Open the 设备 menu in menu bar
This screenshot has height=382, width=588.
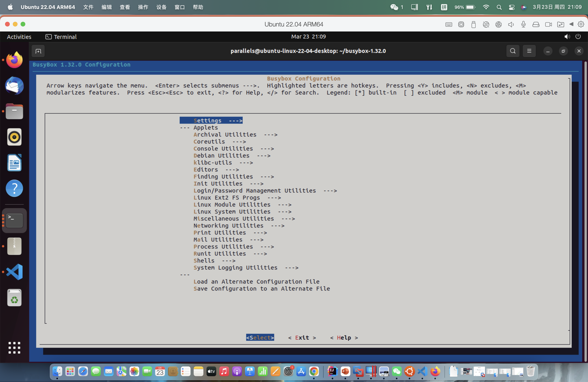(161, 7)
